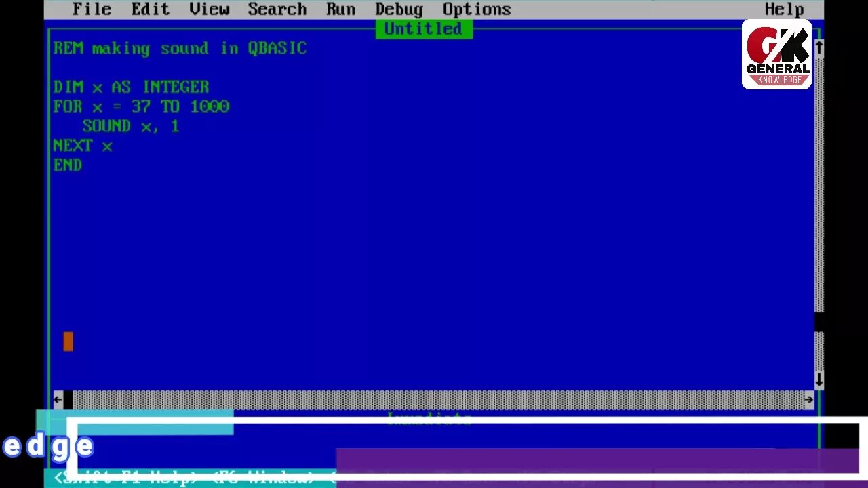Click the vertical scrollbar down arrow
This screenshot has width=868, height=488.
818,380
